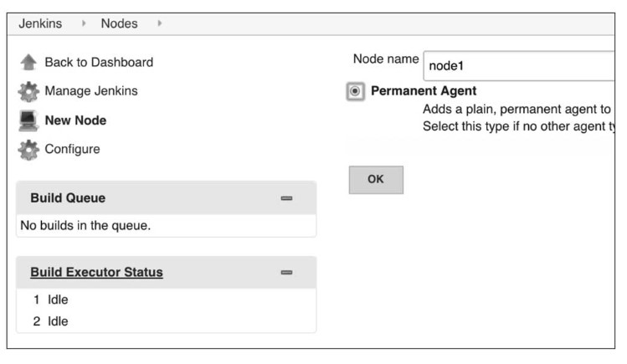
Task: Collapse the Build Queue panel
Action: (x=286, y=198)
